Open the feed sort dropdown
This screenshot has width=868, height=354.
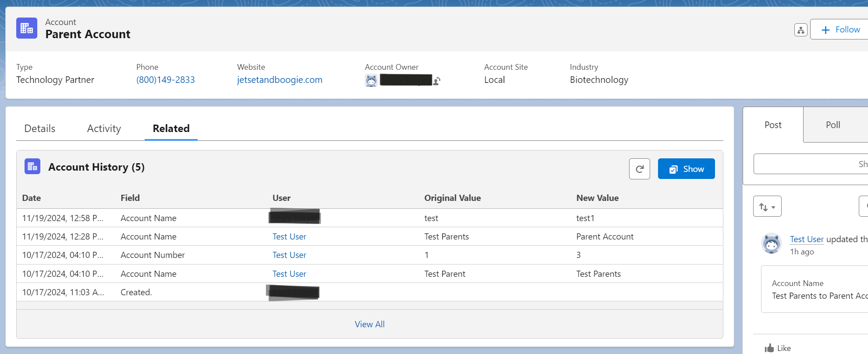(767, 207)
